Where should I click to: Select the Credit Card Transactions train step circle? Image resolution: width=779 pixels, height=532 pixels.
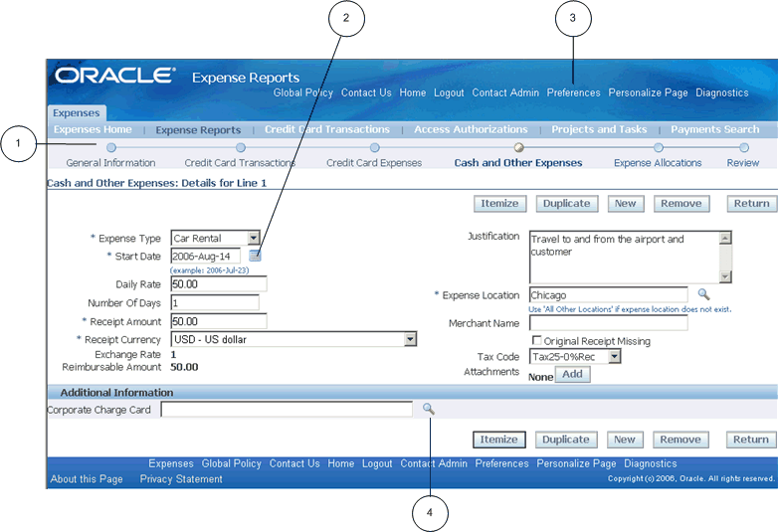[241, 147]
